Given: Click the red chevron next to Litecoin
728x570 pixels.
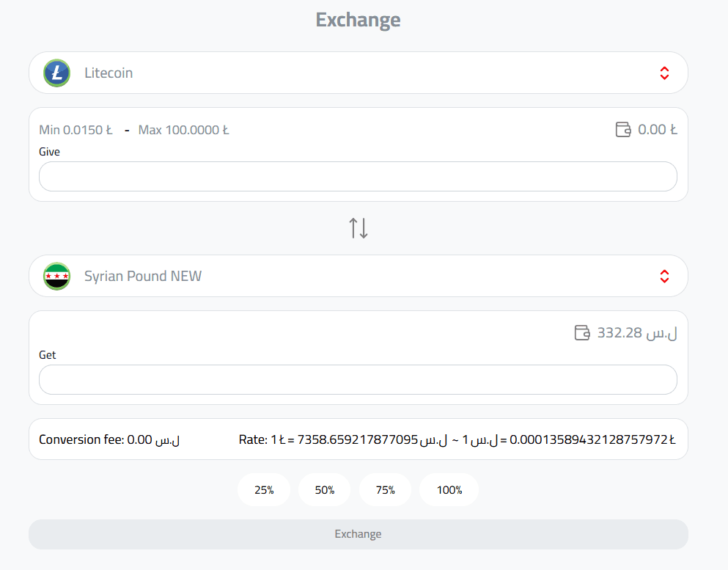Looking at the screenshot, I should tap(664, 73).
